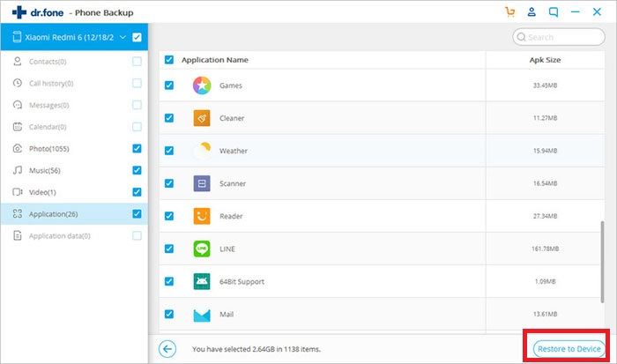This screenshot has width=617, height=364.
Task: Click the phone device icon
Action: [17, 37]
